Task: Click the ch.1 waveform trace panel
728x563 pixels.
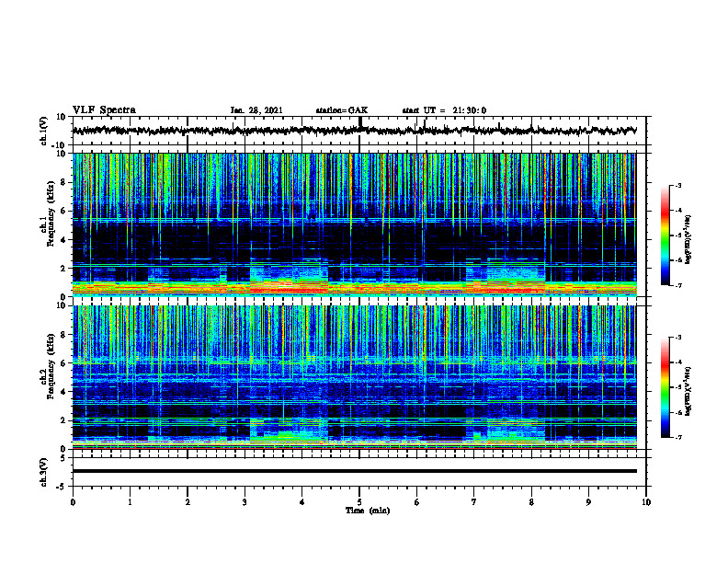Action: point(359,131)
